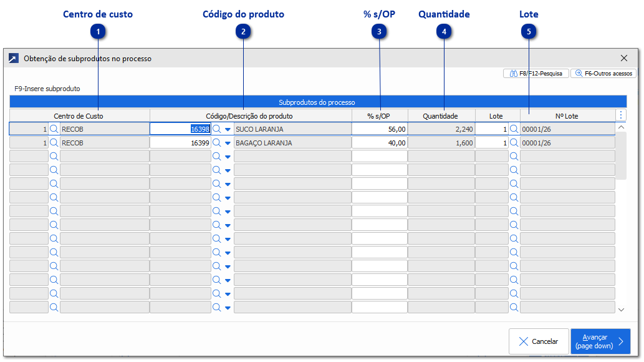644x362 pixels.
Task: Open cost center search in BAGAÇO LARANJA row
Action: point(54,143)
